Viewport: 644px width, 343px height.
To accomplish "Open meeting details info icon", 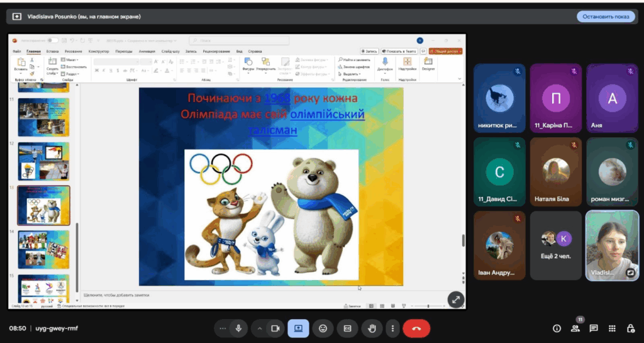I will pyautogui.click(x=557, y=329).
